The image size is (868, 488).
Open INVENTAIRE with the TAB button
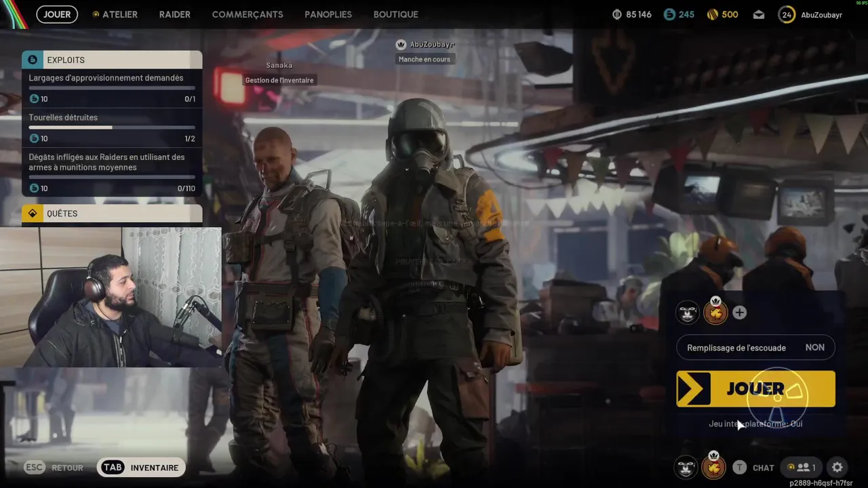tap(141, 468)
